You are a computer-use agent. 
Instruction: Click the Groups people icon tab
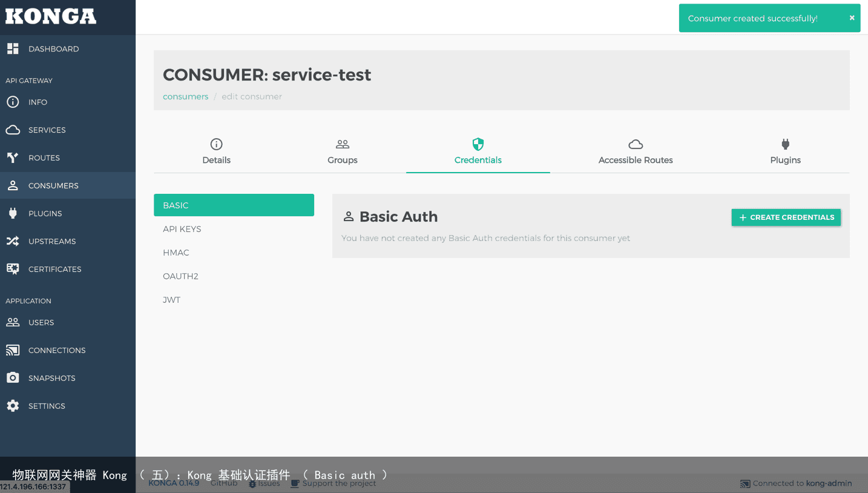coord(343,144)
